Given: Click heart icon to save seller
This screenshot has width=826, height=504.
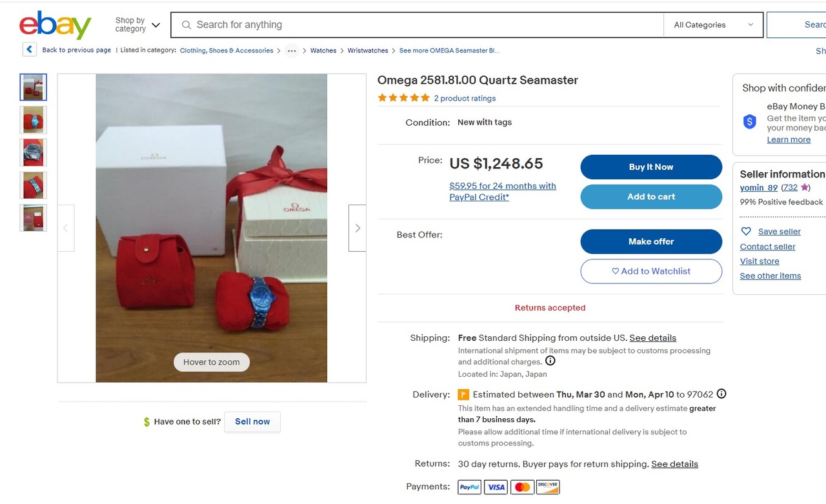Looking at the screenshot, I should coord(746,231).
